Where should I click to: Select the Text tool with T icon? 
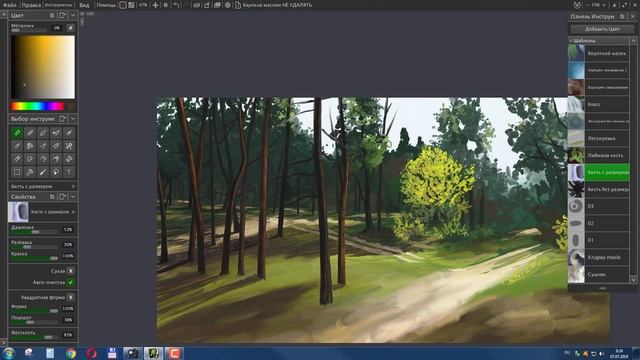click(69, 172)
